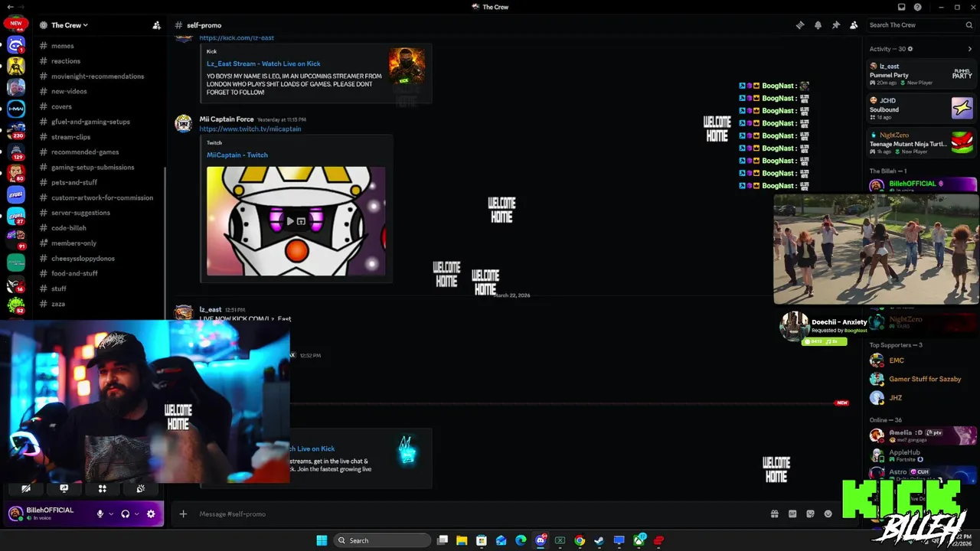The image size is (980, 551).
Task: Toggle camera in voice controls
Action: click(26, 488)
